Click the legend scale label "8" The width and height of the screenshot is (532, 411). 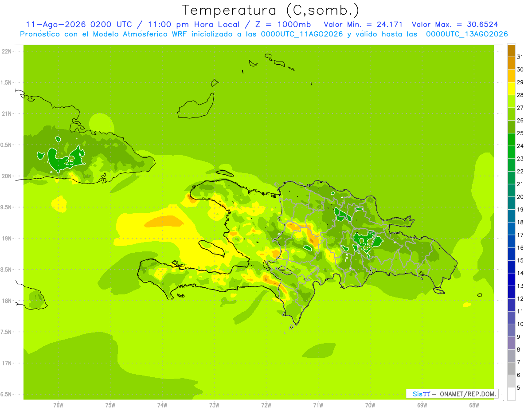[x=519, y=349]
